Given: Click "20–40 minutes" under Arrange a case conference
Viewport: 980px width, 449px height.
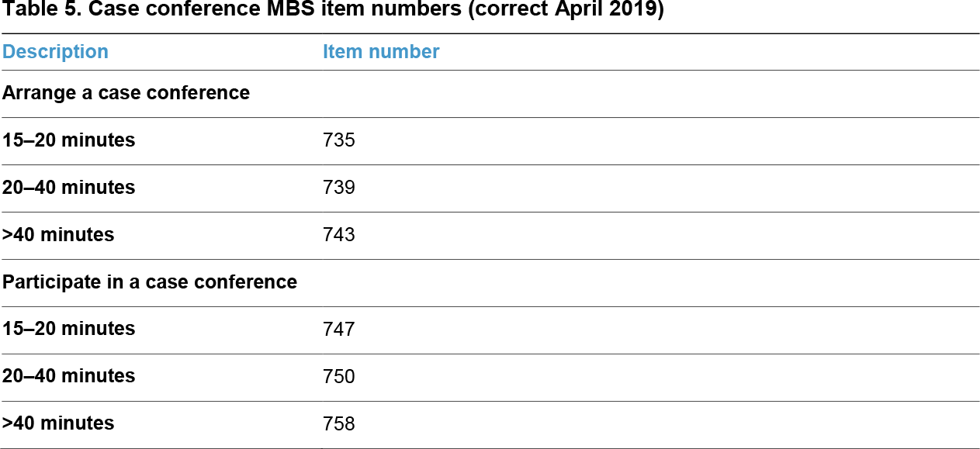Looking at the screenshot, I should coord(68,188).
